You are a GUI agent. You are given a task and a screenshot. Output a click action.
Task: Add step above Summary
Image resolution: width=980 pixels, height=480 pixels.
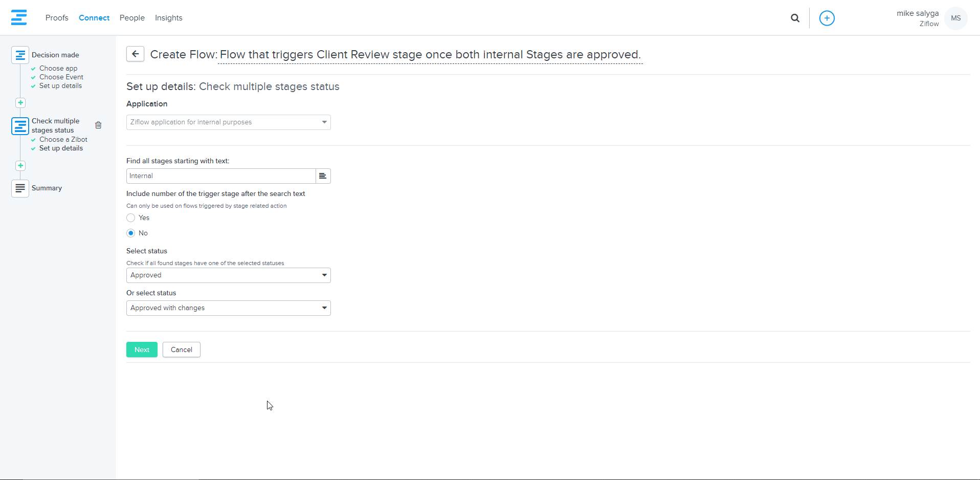click(20, 166)
